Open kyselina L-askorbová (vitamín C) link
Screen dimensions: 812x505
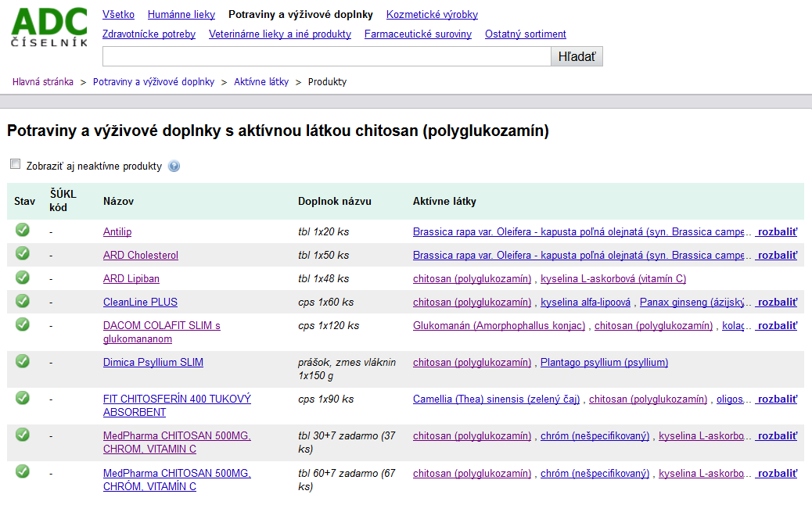tap(613, 278)
